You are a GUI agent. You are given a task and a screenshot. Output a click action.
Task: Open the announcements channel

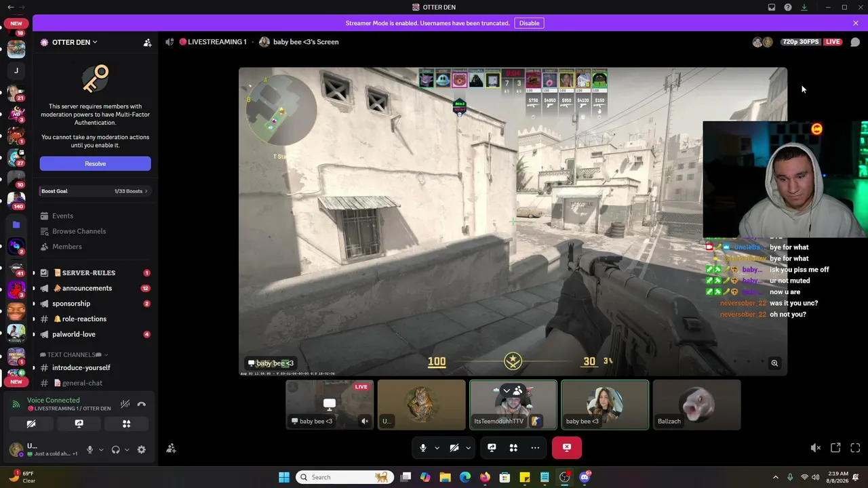tap(95, 288)
